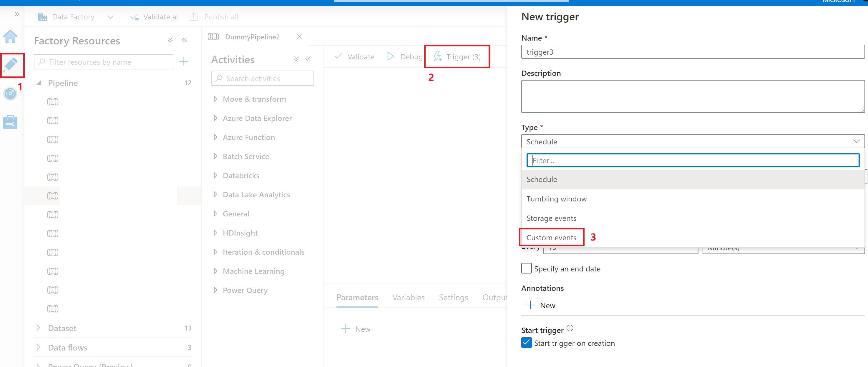Check the Specify an end date checkbox
Viewport: 868px width, 367px height.
pos(526,268)
